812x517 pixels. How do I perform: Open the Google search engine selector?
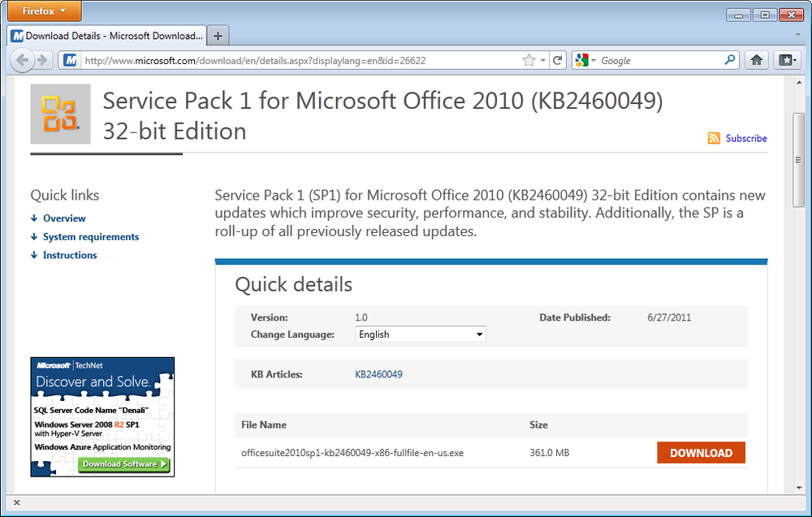(x=585, y=61)
